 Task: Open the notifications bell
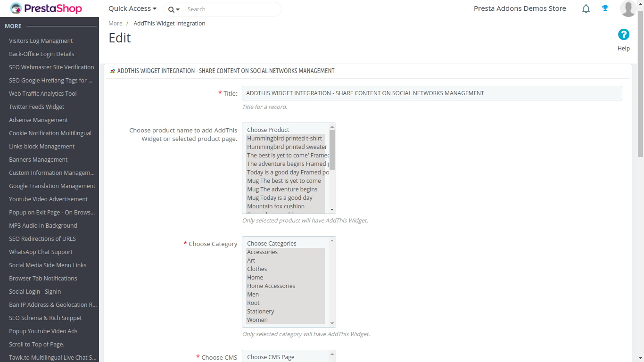[x=586, y=8]
